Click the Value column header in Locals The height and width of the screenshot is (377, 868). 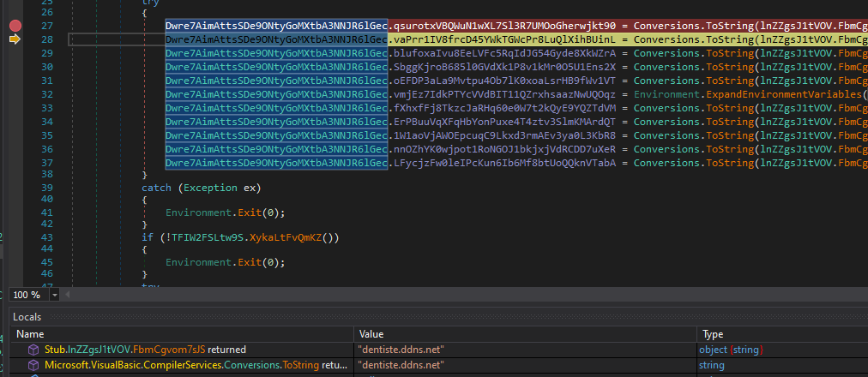click(371, 334)
